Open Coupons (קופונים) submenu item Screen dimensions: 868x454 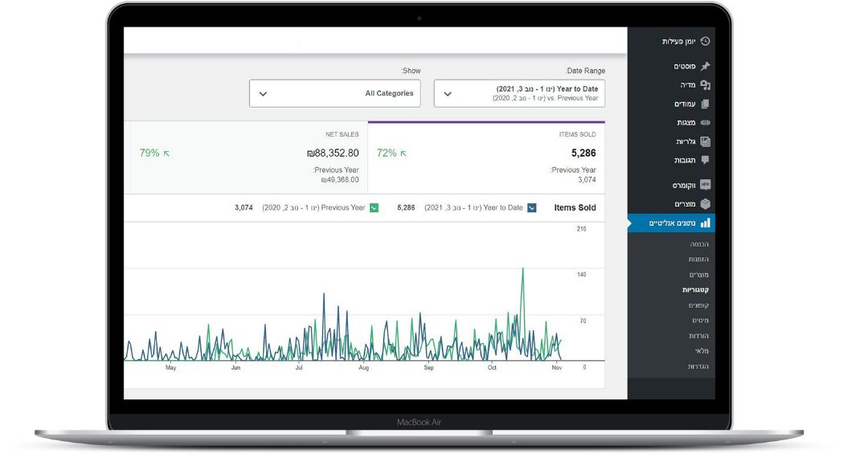tap(698, 305)
